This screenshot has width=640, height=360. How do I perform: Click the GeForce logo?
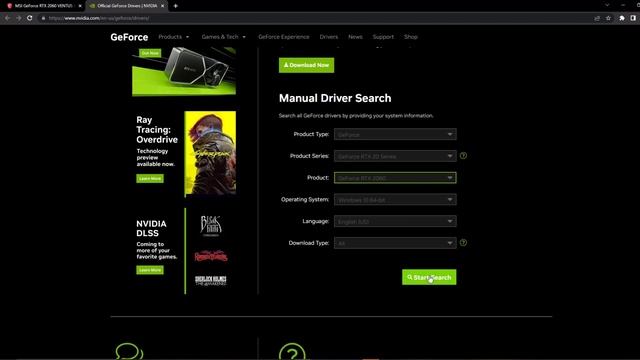pyautogui.click(x=129, y=37)
